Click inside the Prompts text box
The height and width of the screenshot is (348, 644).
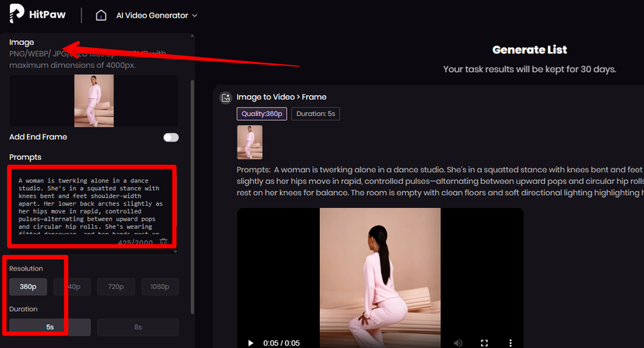[x=92, y=206]
